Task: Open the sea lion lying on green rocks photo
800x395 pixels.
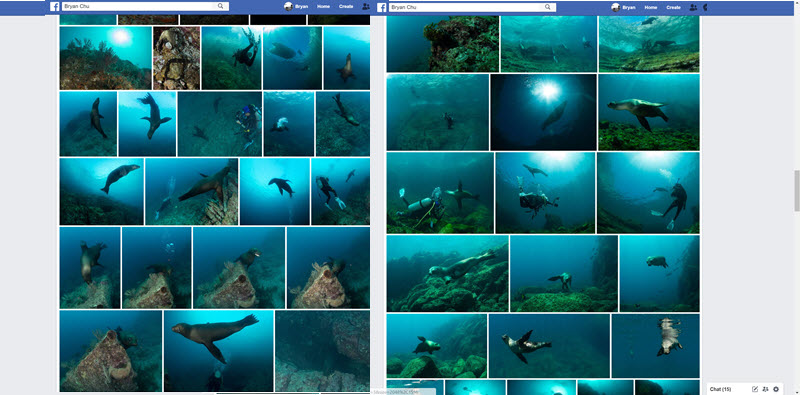Action: pyautogui.click(x=447, y=274)
